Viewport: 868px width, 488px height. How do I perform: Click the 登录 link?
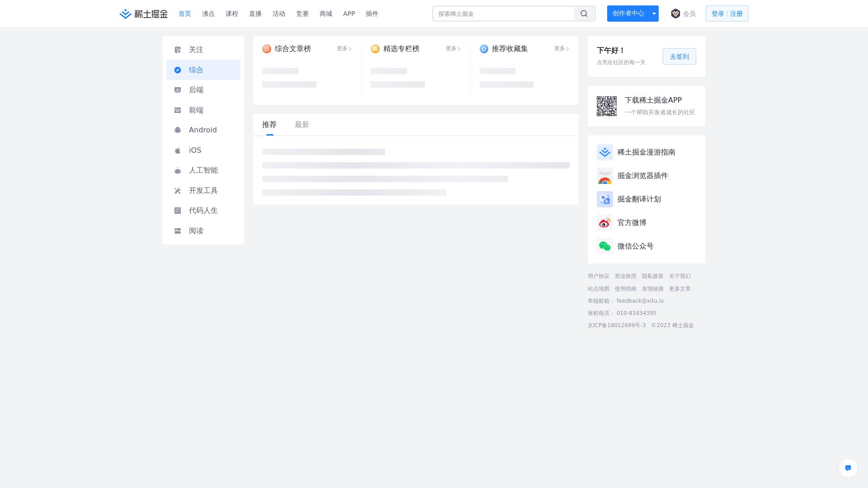718,14
